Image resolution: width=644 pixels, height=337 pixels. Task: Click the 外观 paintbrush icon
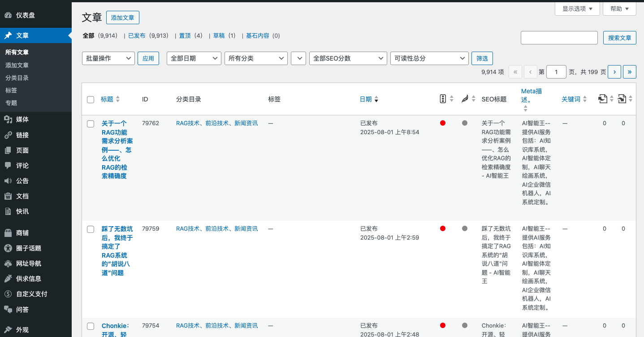pyautogui.click(x=8, y=330)
